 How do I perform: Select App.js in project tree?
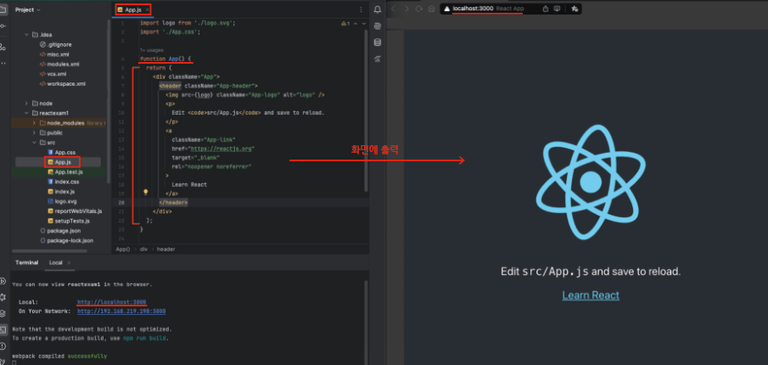coord(62,162)
